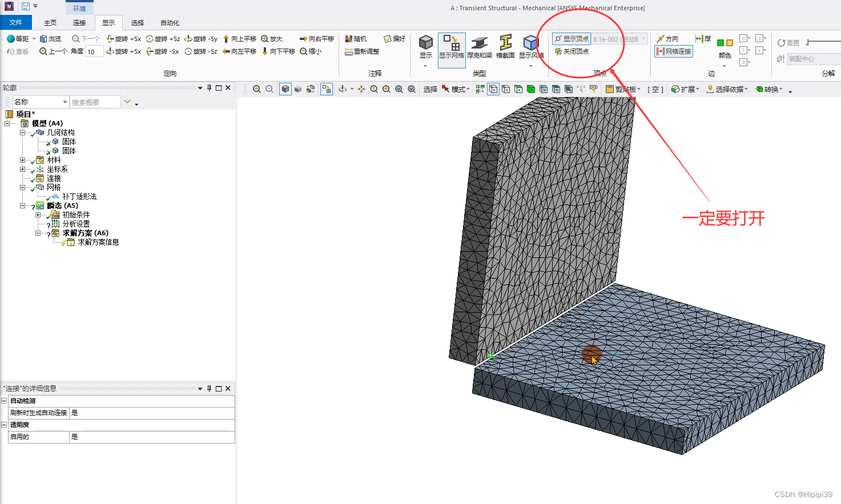This screenshot has height=504, width=841.
Task: Click the save icon in title bar
Action: point(26,6)
